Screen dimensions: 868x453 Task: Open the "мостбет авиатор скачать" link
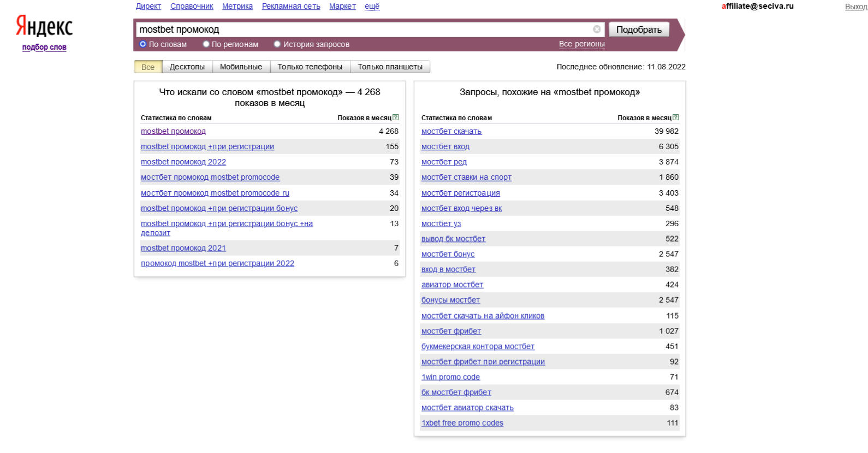tap(468, 408)
